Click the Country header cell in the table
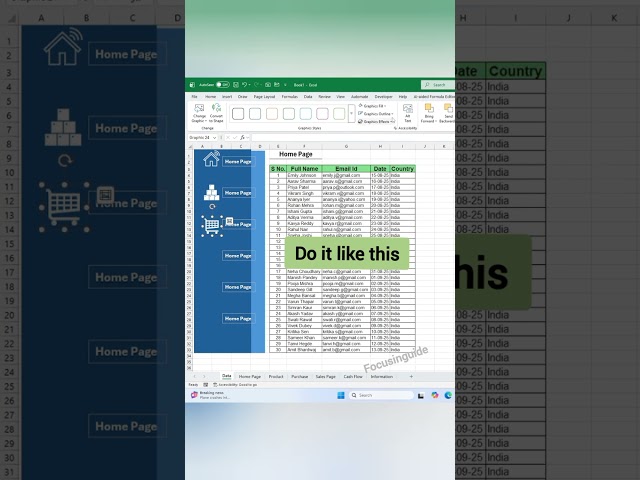 (x=402, y=169)
